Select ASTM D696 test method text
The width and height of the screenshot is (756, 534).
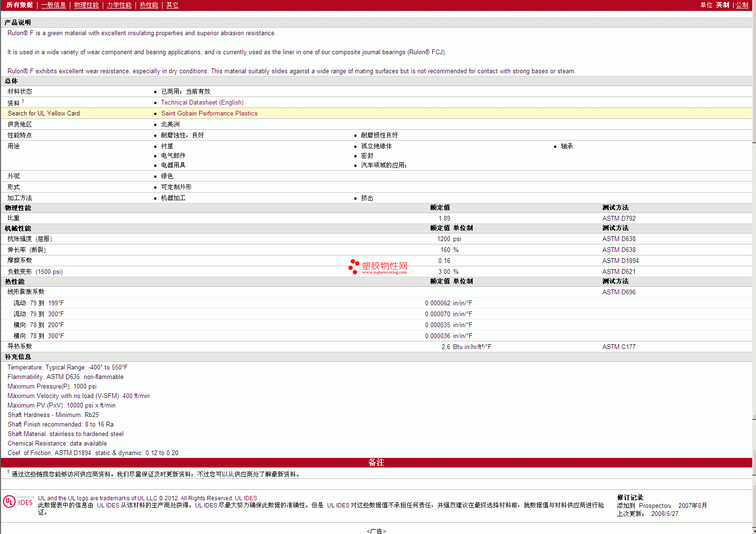(x=619, y=292)
